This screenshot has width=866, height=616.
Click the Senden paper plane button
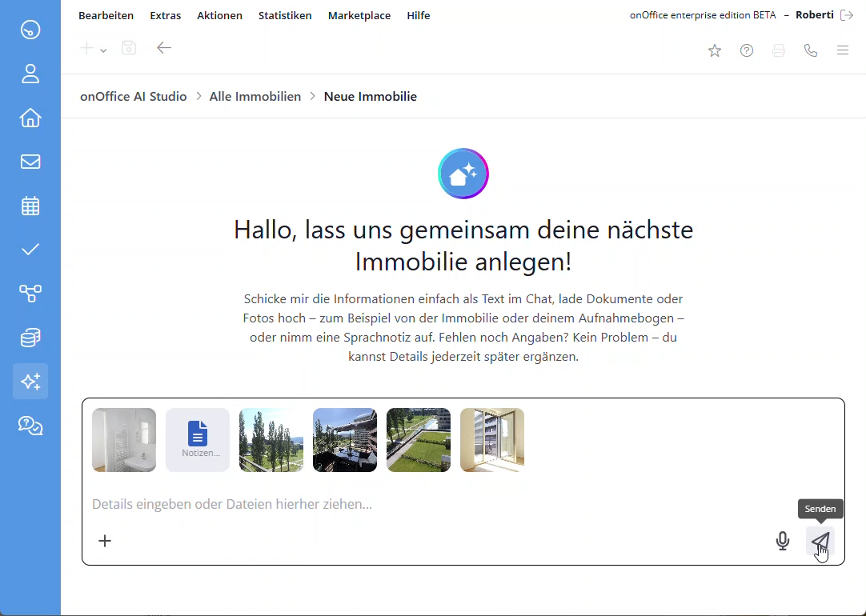tap(820, 541)
